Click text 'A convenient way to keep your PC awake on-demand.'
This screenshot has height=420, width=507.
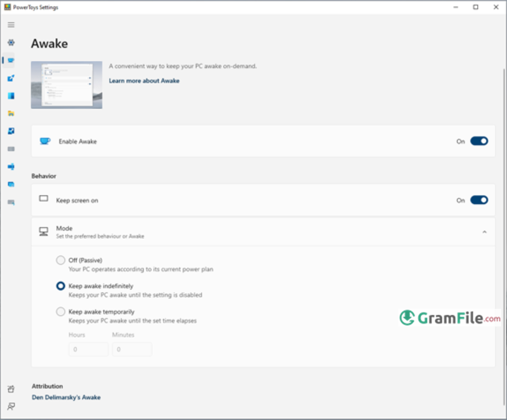[183, 66]
